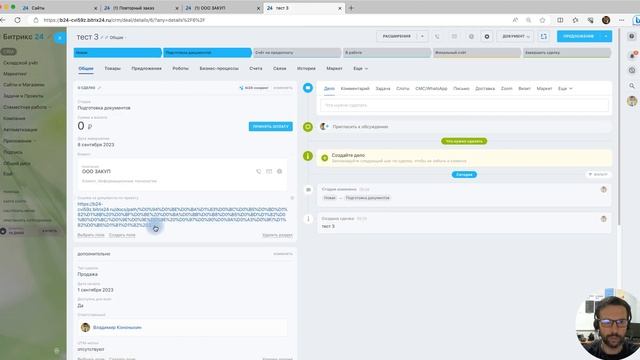This screenshot has height=360, width=640.
Task: Click the clock icon in right sidebar
Action: point(632,70)
